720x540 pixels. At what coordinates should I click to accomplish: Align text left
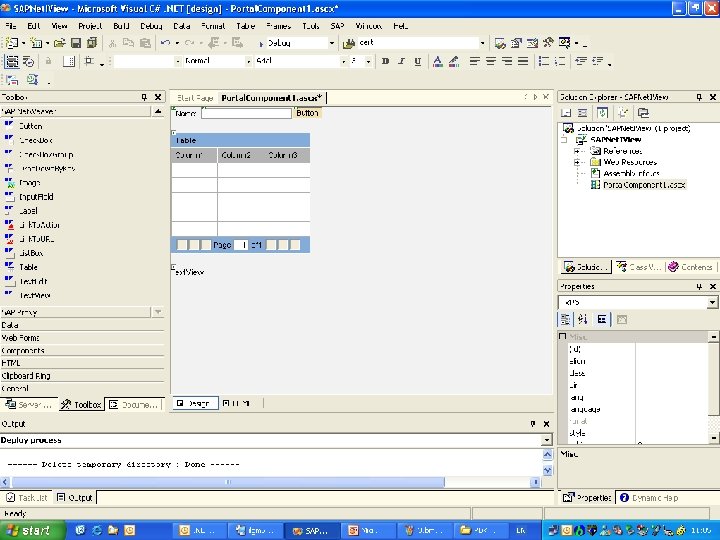(475, 61)
